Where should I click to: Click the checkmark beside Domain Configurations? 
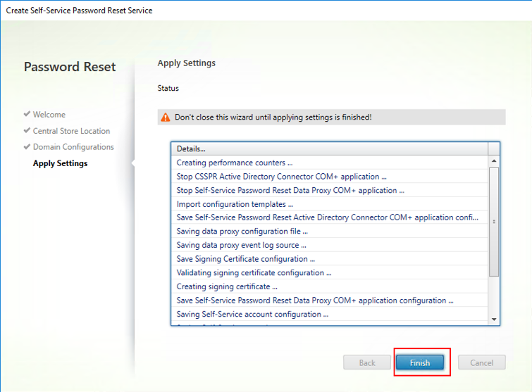(27, 146)
